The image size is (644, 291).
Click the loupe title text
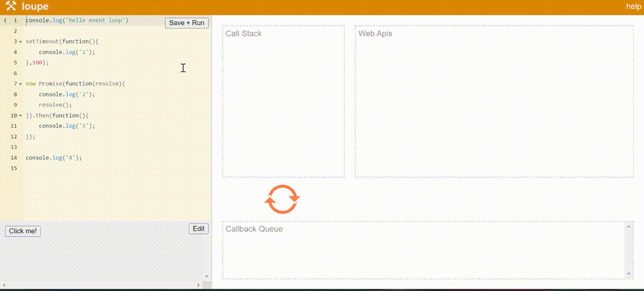pyautogui.click(x=35, y=6)
